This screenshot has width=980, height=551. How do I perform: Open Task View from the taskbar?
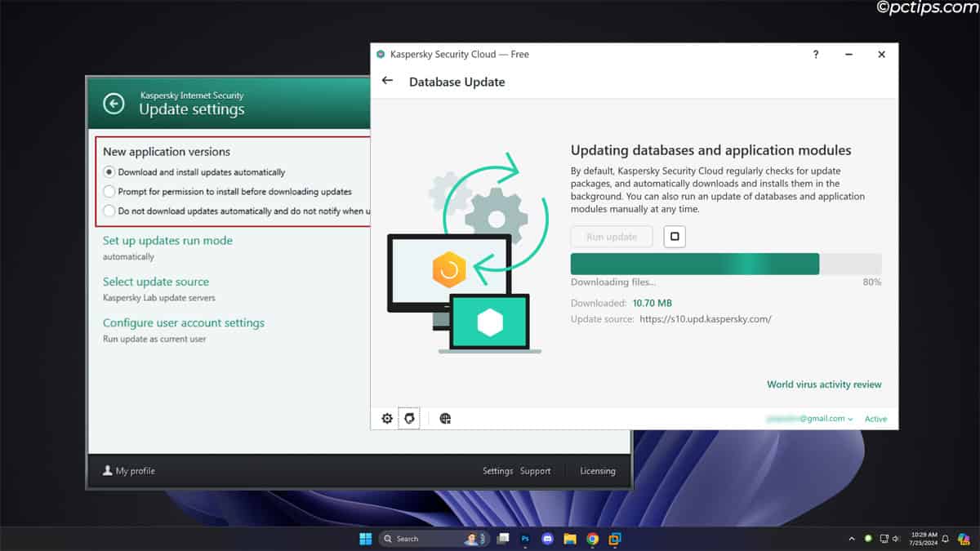coord(504,539)
